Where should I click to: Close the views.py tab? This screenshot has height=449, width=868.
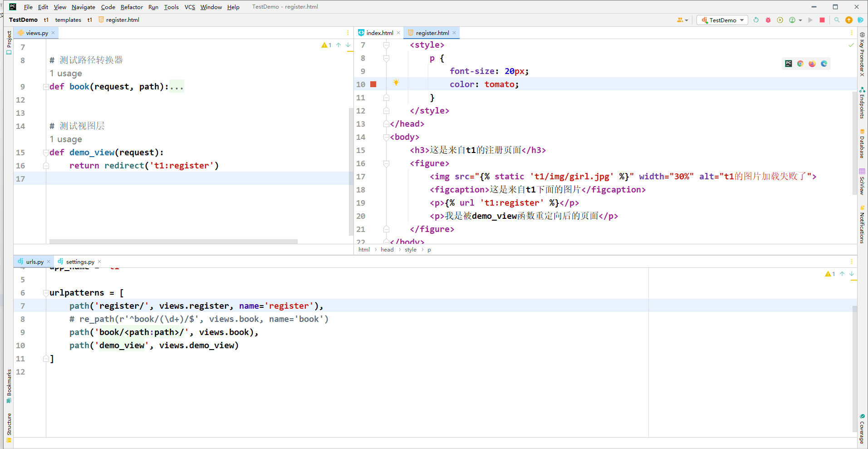pos(53,33)
